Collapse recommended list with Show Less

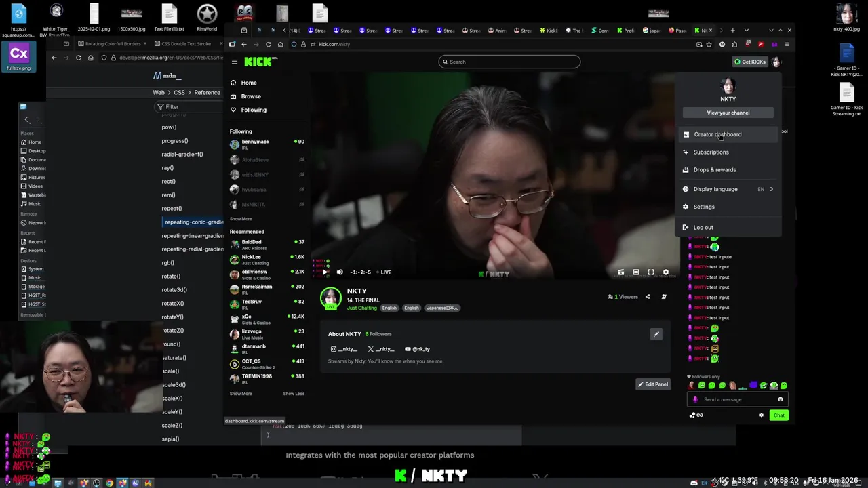point(294,394)
